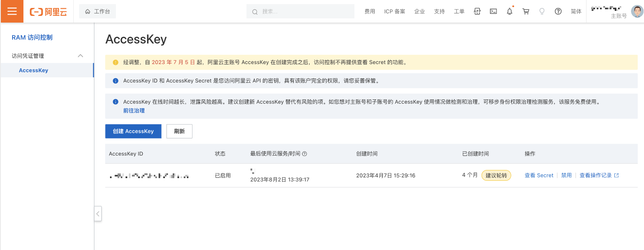The width and height of the screenshot is (644, 250).
Task: Click the 建议轮转 badge
Action: [496, 176]
